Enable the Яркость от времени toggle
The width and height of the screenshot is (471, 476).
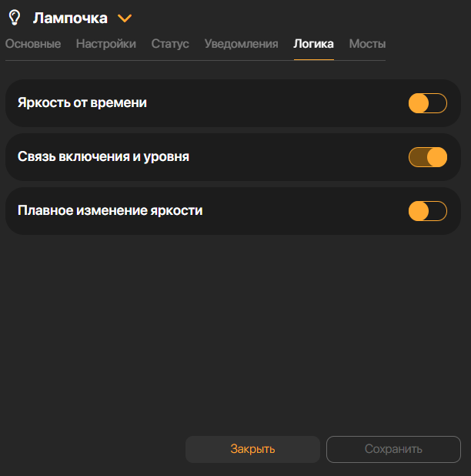pyautogui.click(x=427, y=103)
